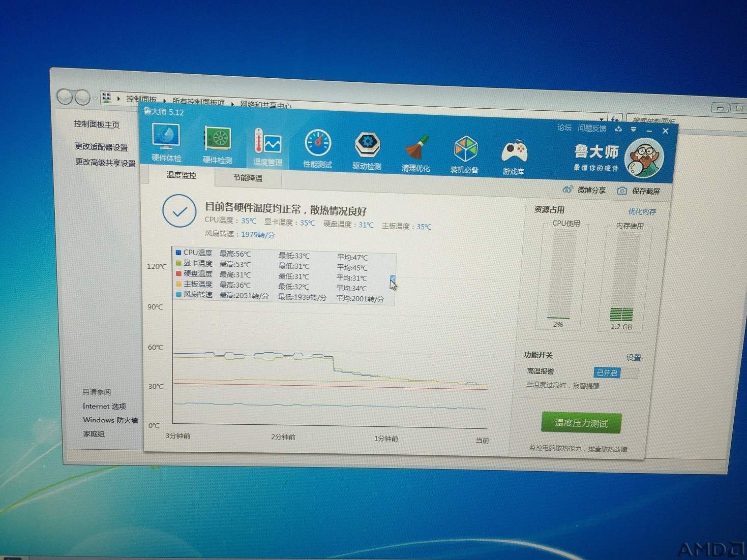
Task: Collapse the temperature legend panel arrow
Action: tap(393, 278)
